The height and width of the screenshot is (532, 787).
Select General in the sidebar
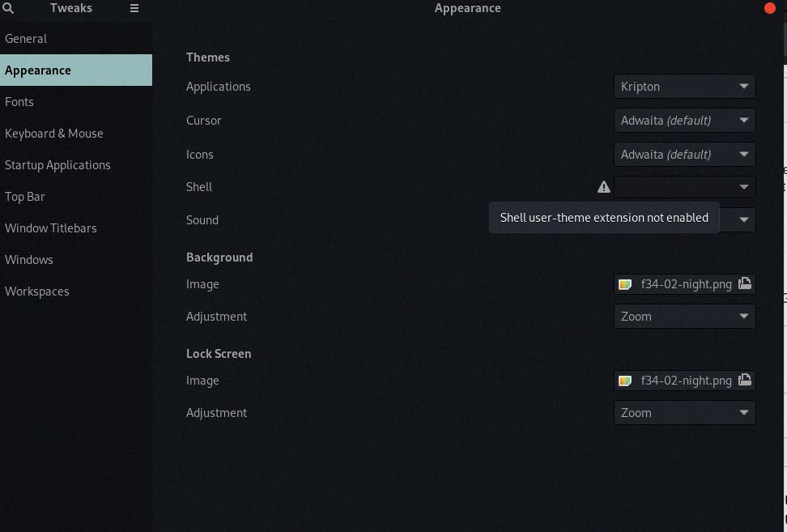tap(26, 39)
